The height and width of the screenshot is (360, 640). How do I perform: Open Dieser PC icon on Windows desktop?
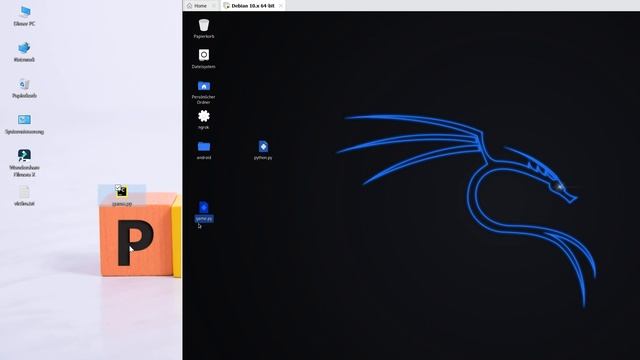coord(24,16)
